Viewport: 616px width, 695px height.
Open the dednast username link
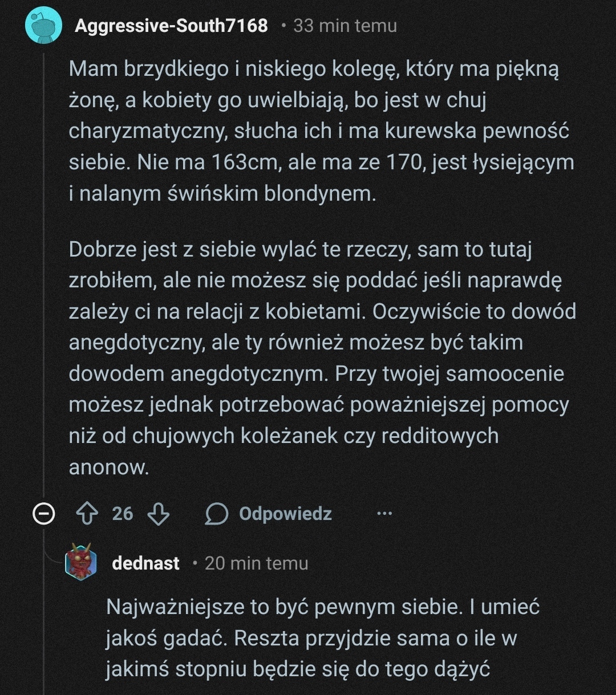click(146, 563)
